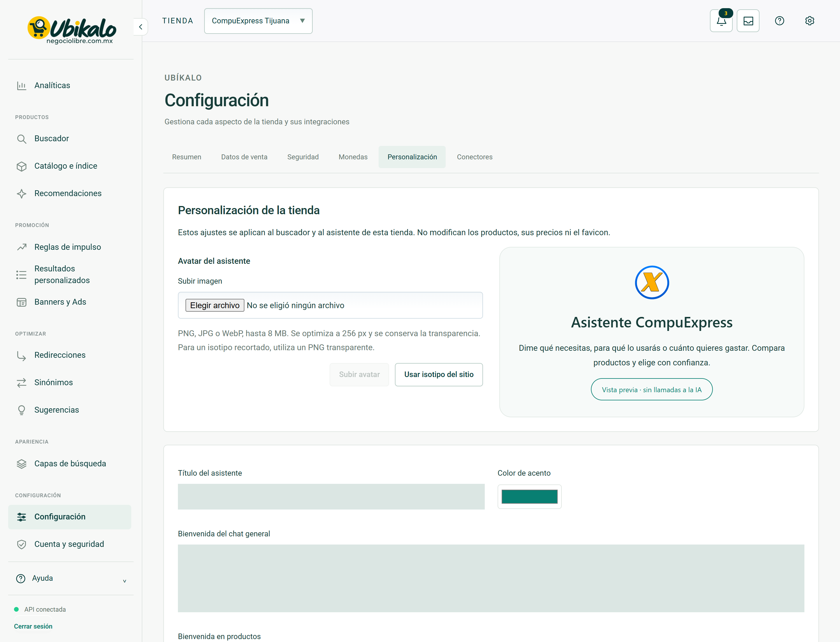Click the Cerrar sesión link
Image resolution: width=840 pixels, height=642 pixels.
click(x=33, y=626)
